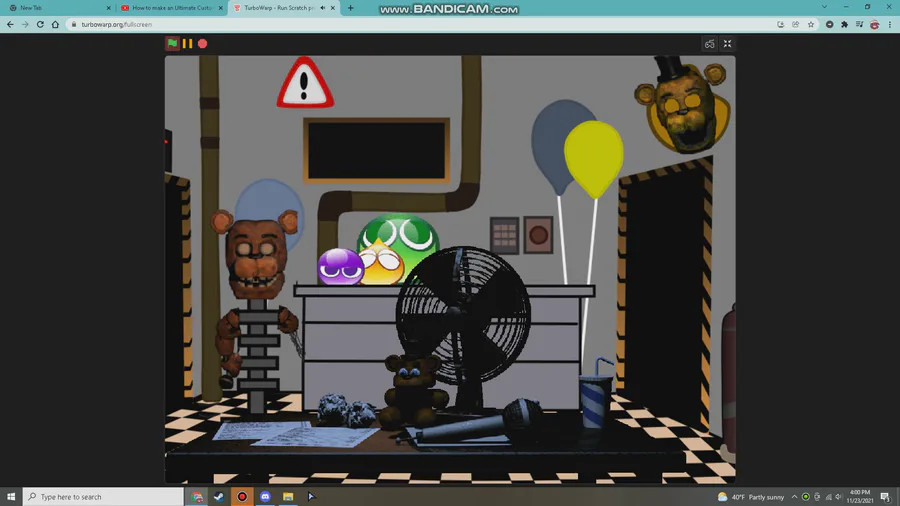Click the install app icon in address bar
Image resolution: width=900 pixels, height=506 pixels.
(x=781, y=25)
